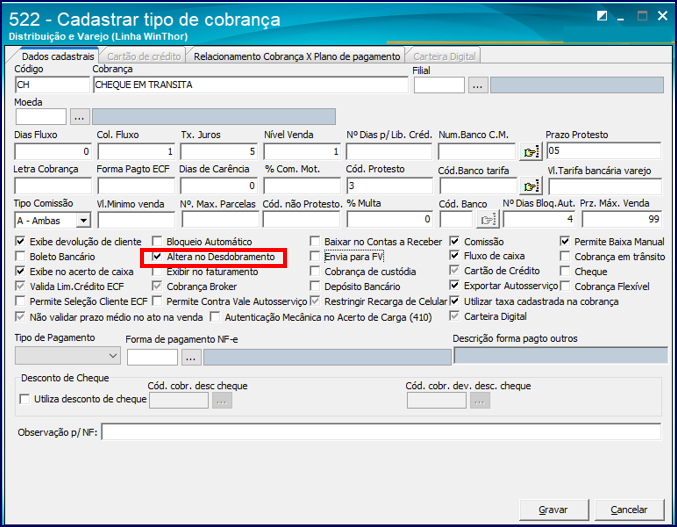Focus the Filial code field
677x527 pixels.
439,85
